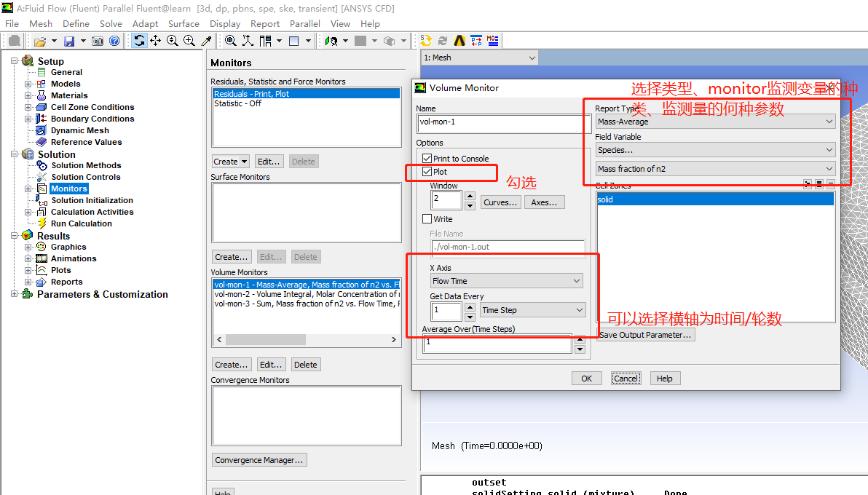Screen dimensions: 868x495
Task: Click the camera screenshot toolbar icon
Action: (x=98, y=41)
